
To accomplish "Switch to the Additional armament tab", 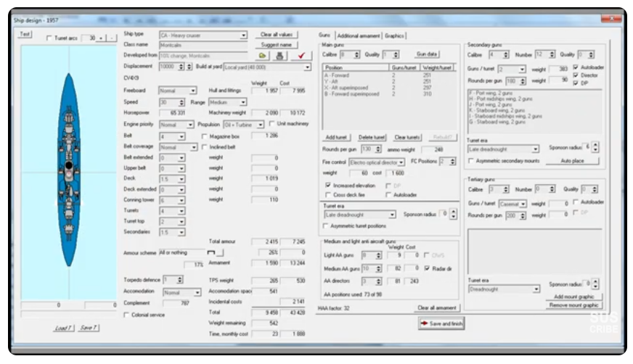I will click(x=359, y=36).
